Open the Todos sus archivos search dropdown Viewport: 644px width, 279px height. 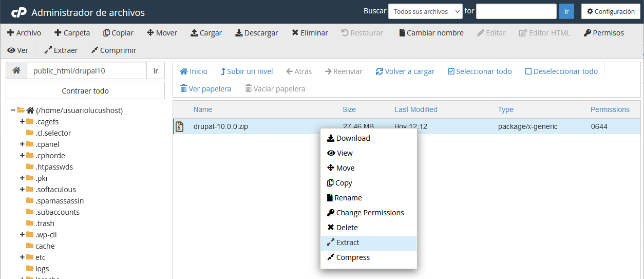pyautogui.click(x=425, y=11)
